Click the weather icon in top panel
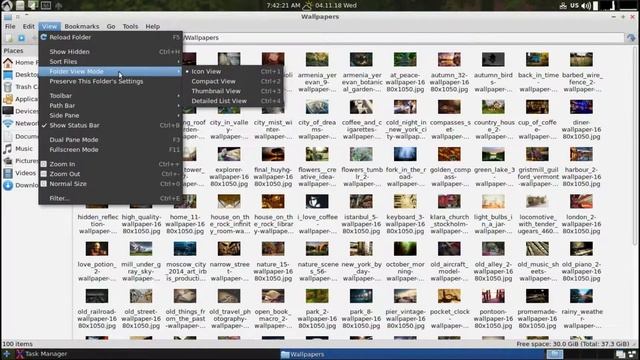The height and width of the screenshot is (360, 640). 307,6
